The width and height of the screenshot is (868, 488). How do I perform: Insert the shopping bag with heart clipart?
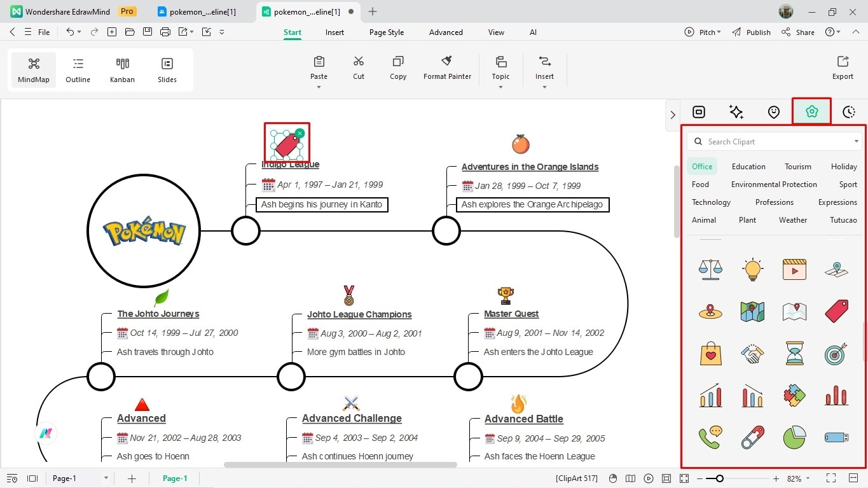pyautogui.click(x=710, y=354)
